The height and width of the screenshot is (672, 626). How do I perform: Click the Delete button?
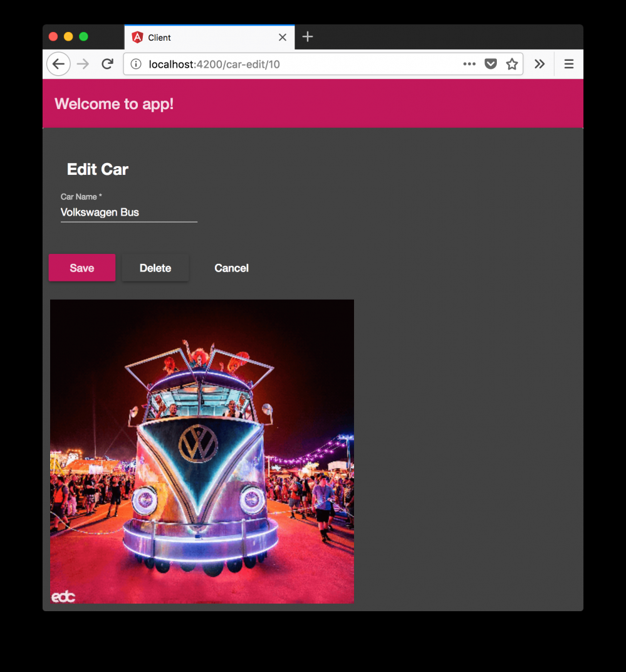(155, 268)
